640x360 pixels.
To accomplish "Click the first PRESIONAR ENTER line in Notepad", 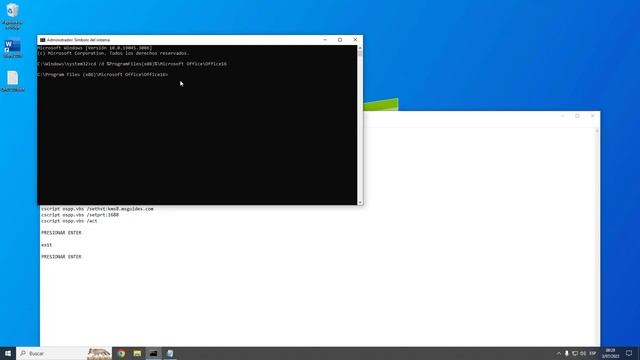I will [x=61, y=233].
